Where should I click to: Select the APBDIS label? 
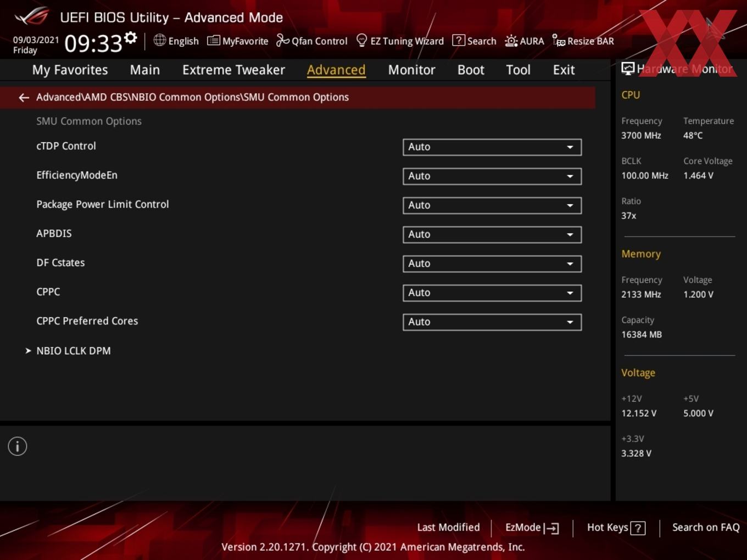pos(54,233)
